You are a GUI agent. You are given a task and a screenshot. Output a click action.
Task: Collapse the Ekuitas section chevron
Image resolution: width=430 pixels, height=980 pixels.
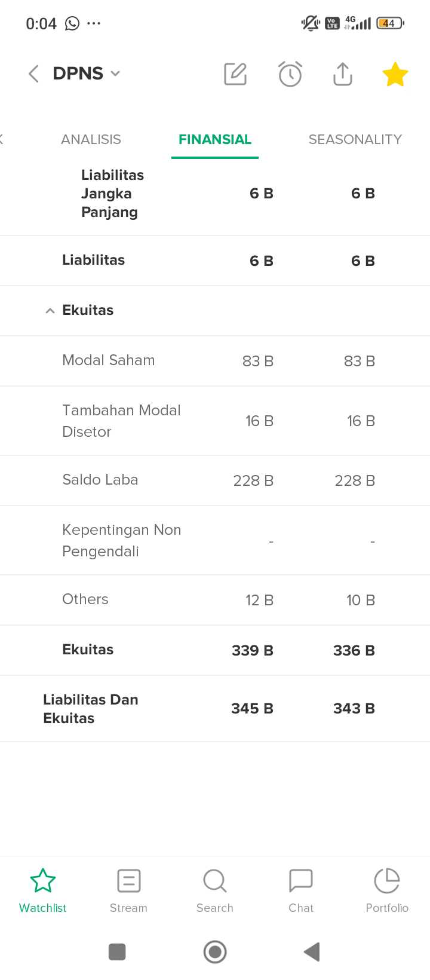(50, 311)
